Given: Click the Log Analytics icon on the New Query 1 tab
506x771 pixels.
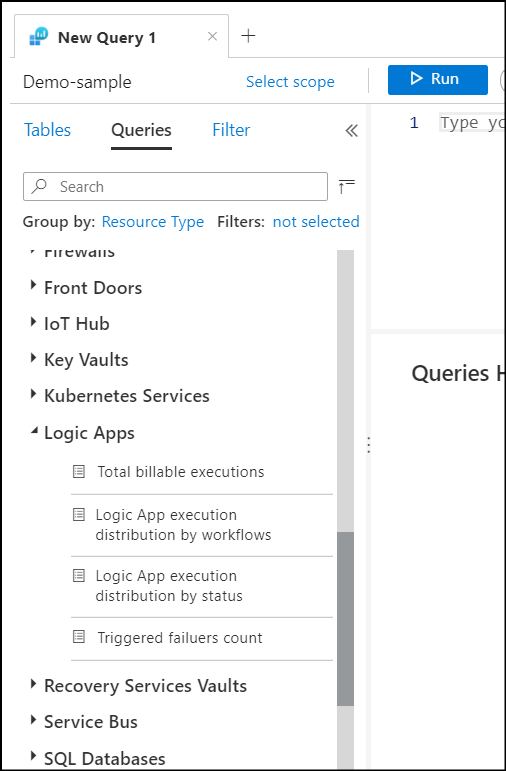Looking at the screenshot, I should pos(39,37).
